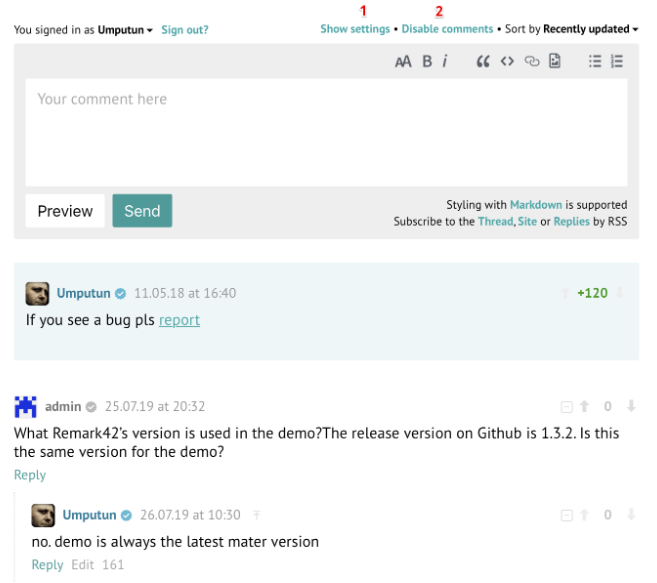Upvote the admin comment

(x=584, y=406)
